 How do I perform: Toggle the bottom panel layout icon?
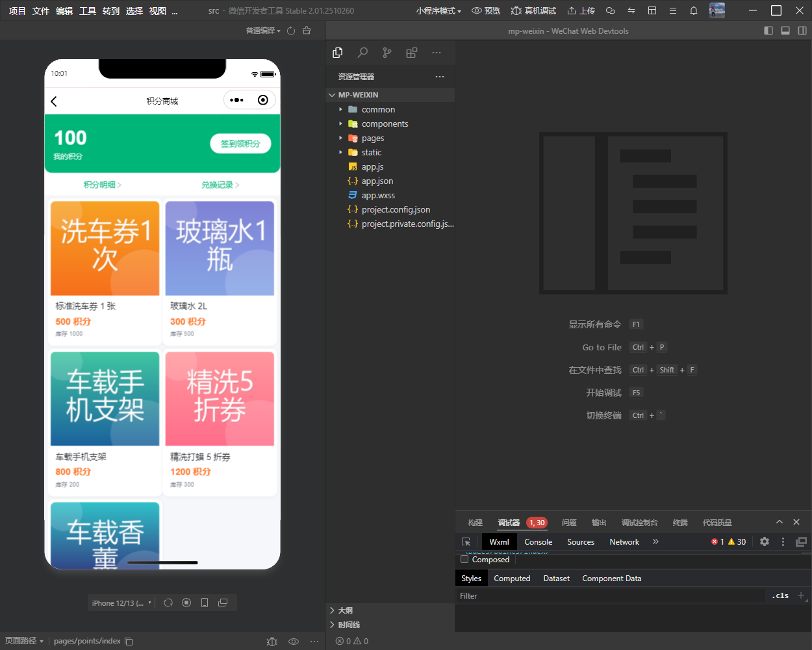785,31
